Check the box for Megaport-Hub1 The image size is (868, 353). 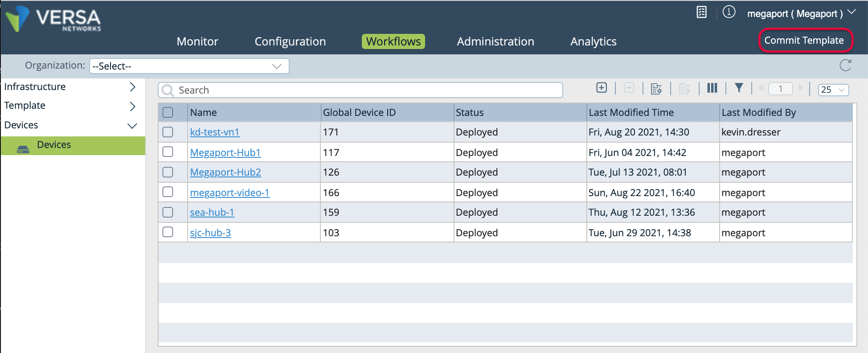click(x=168, y=152)
